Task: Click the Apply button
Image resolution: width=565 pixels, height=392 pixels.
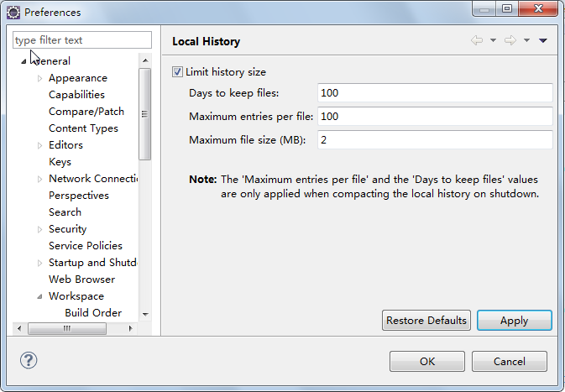Action: pyautogui.click(x=514, y=321)
